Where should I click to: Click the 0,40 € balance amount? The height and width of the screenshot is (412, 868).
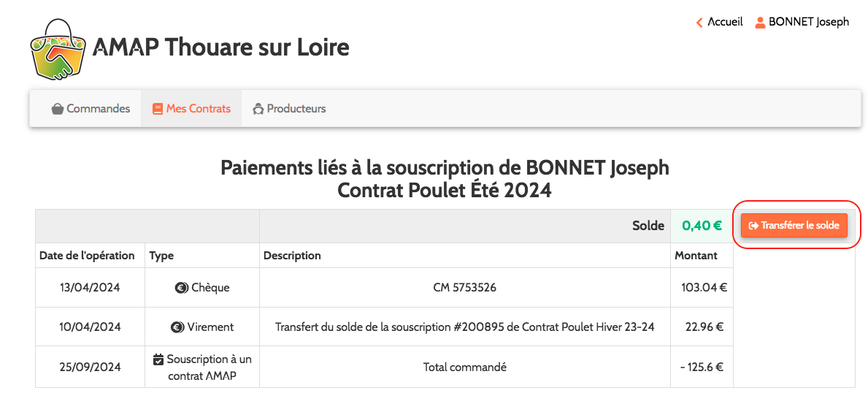coord(702,226)
